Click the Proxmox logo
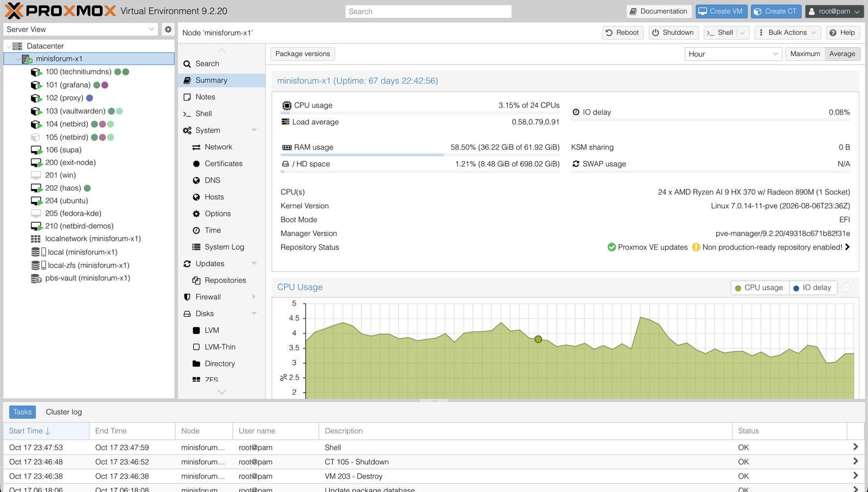The width and height of the screenshot is (868, 492). [x=60, y=11]
